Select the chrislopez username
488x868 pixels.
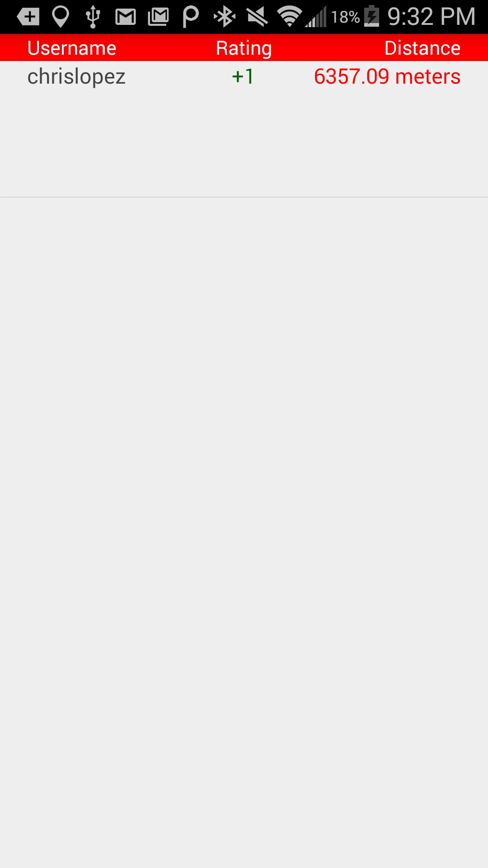coord(76,77)
